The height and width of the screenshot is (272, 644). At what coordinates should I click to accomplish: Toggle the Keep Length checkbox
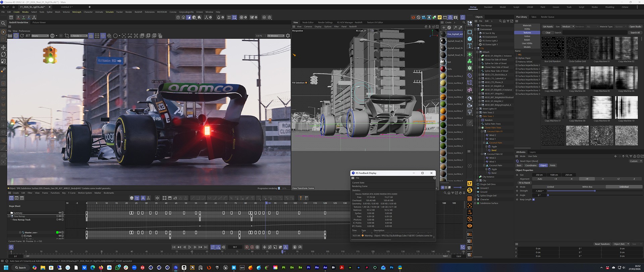point(533,199)
